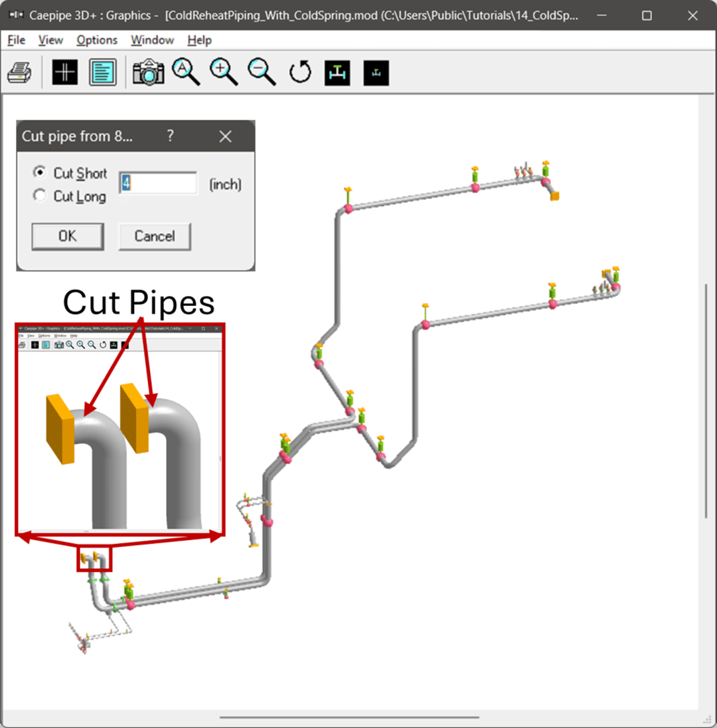Click the Zoom In magnifier icon
This screenshot has height=728, width=717.
(x=223, y=72)
